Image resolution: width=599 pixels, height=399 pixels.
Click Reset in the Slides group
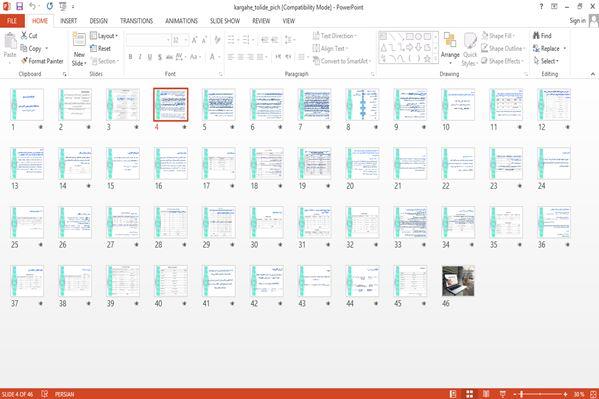tap(100, 49)
